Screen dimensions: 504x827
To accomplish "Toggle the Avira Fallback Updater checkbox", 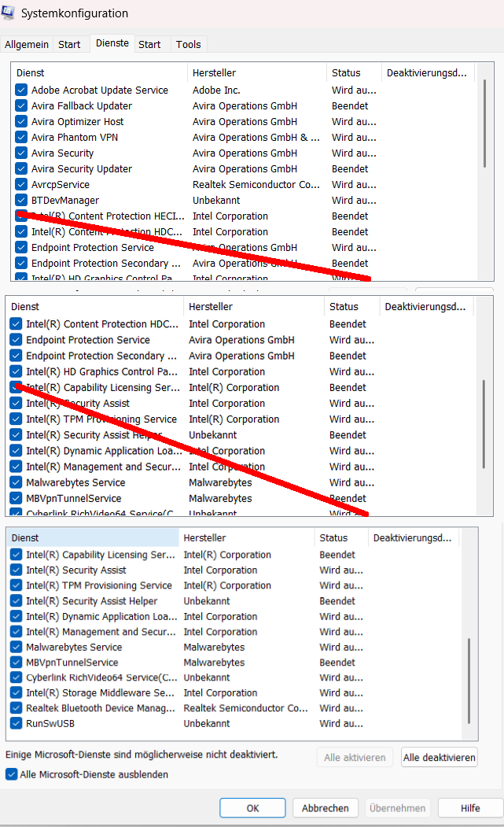I will coord(21,106).
